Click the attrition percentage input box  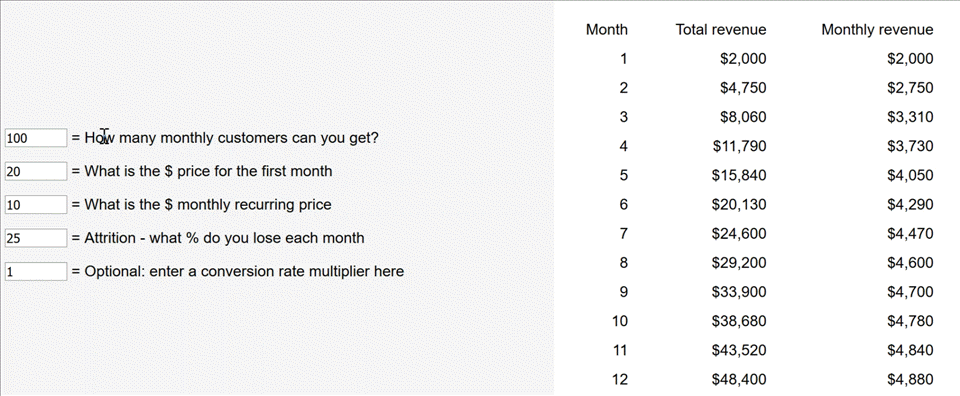[x=36, y=238]
